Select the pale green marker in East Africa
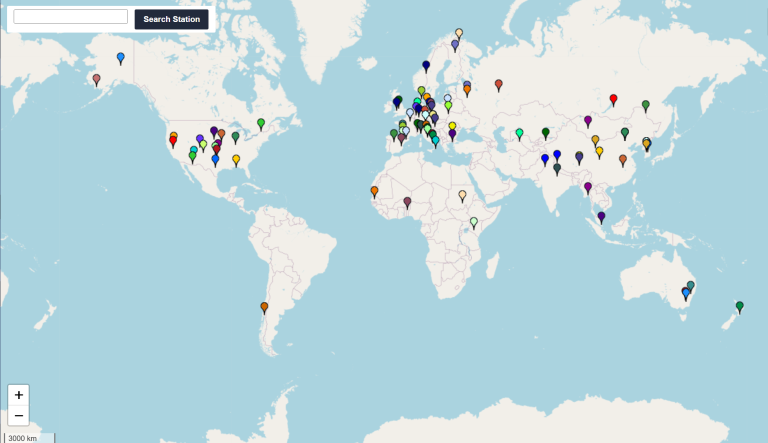 tap(474, 223)
